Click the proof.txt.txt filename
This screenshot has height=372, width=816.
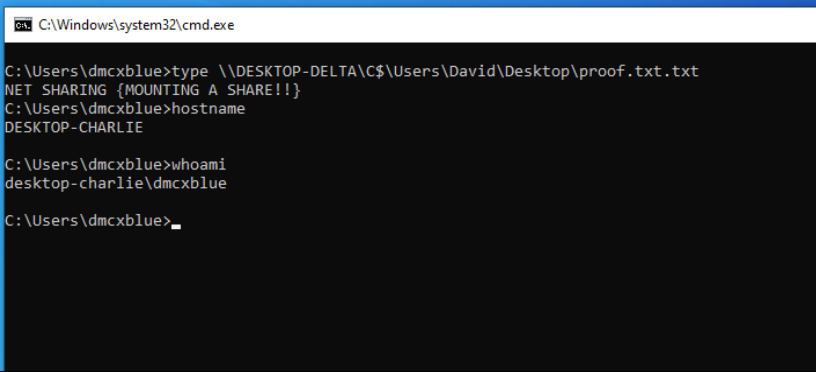point(639,72)
